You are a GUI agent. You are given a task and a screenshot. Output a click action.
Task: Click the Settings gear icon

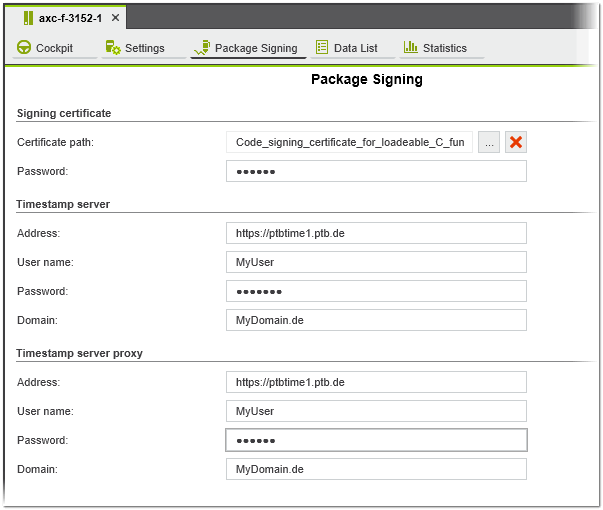[x=113, y=48]
